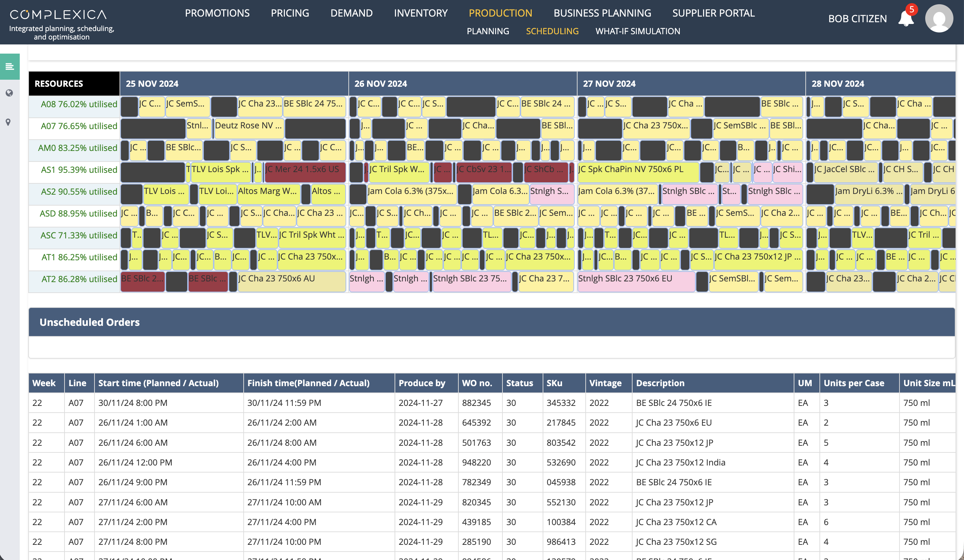Open the PRICING menu
The image size is (964, 560).
tap(290, 13)
